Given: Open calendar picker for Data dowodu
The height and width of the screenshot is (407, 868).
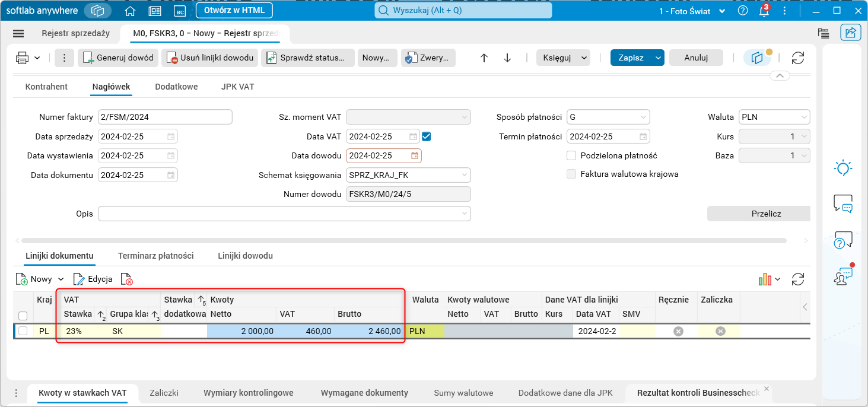Looking at the screenshot, I should tap(415, 155).
